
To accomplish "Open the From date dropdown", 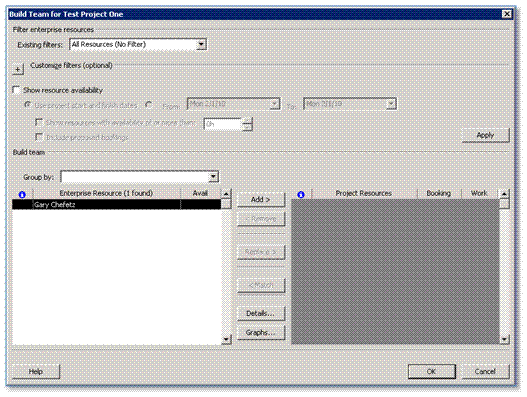I will coord(275,104).
